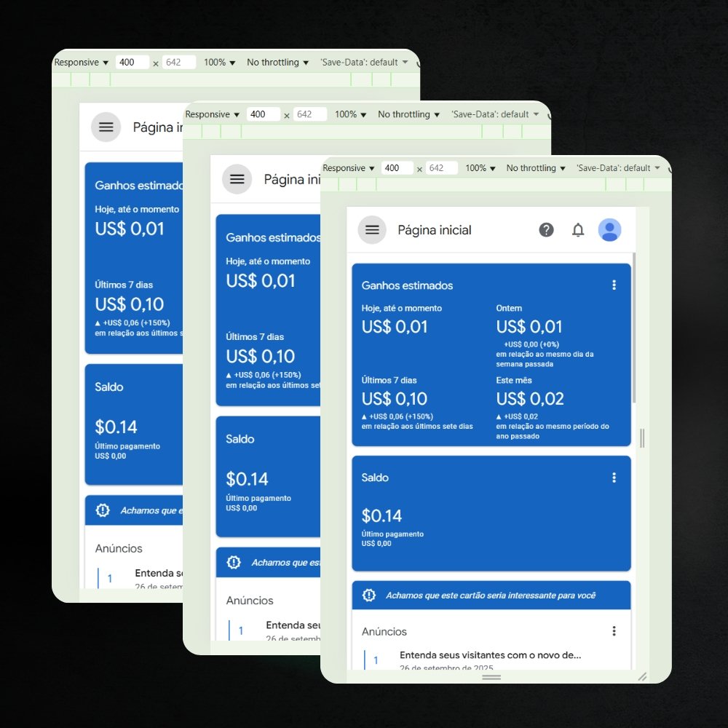Click the help question mark icon
The width and height of the screenshot is (728, 728).
(546, 230)
